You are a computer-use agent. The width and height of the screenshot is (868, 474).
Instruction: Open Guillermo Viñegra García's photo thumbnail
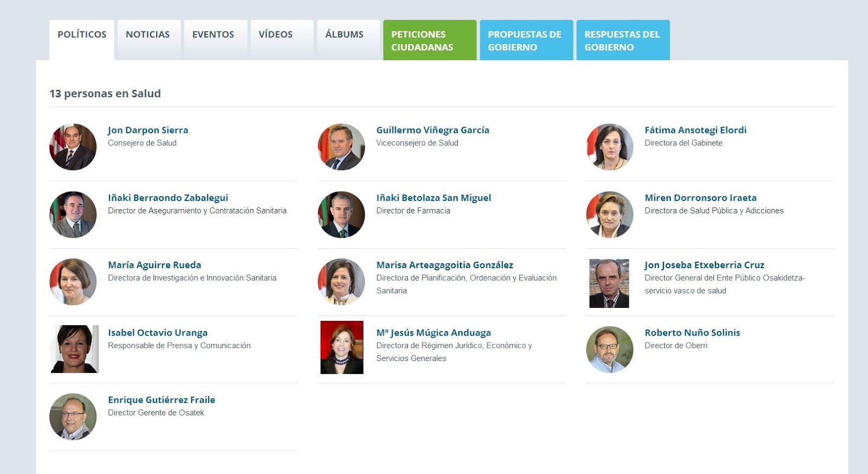(x=341, y=147)
